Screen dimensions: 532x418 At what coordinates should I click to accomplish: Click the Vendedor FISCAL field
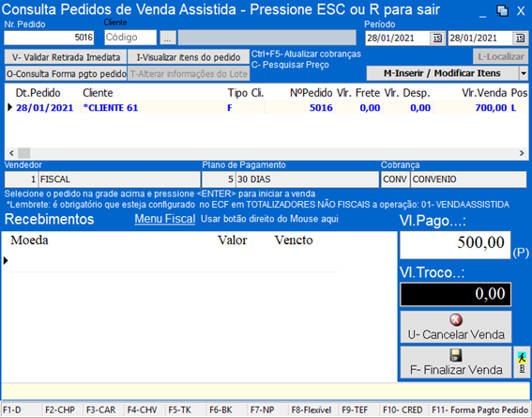pyautogui.click(x=119, y=179)
